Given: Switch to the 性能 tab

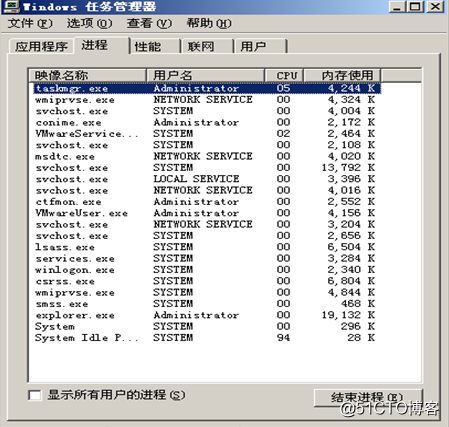Looking at the screenshot, I should 155,46.
